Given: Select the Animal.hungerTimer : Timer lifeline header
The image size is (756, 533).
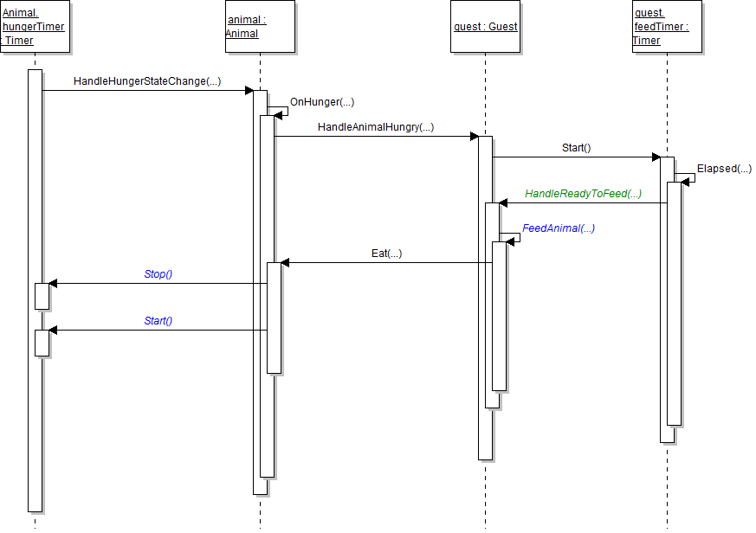Looking at the screenshot, I should click(35, 27).
